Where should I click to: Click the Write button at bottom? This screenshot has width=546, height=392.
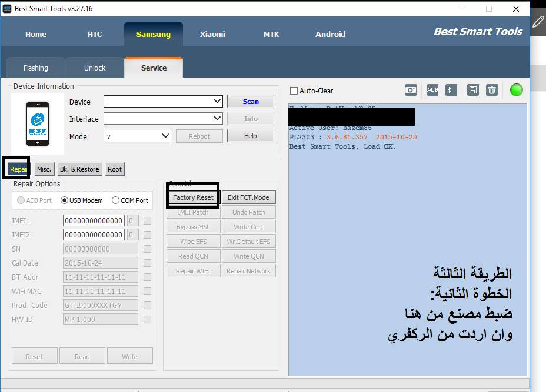pos(130,356)
